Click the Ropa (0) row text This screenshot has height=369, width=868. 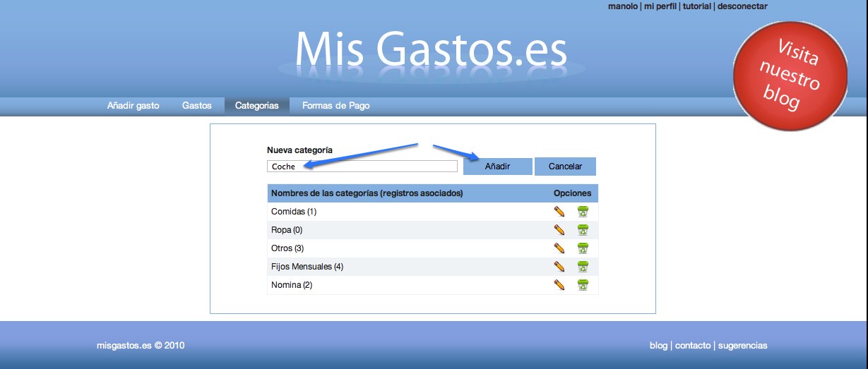(287, 229)
